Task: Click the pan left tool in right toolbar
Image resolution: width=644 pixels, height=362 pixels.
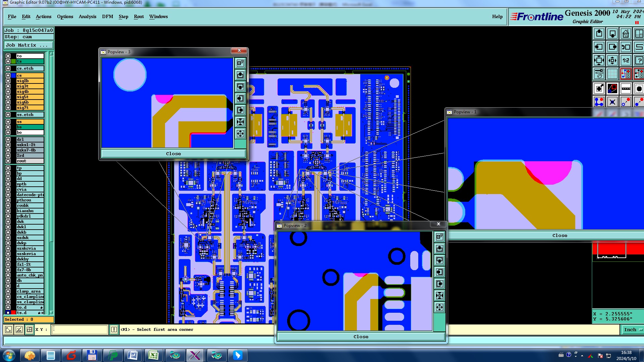Action: pos(599,47)
